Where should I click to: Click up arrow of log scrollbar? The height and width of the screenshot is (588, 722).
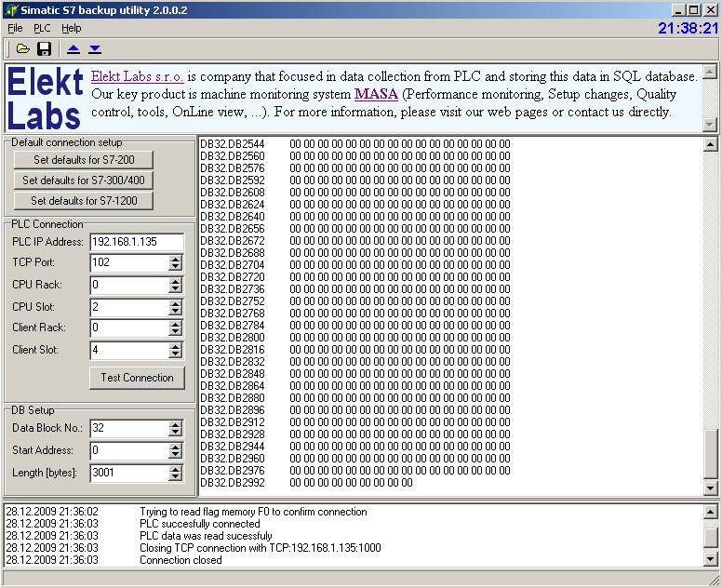point(710,511)
